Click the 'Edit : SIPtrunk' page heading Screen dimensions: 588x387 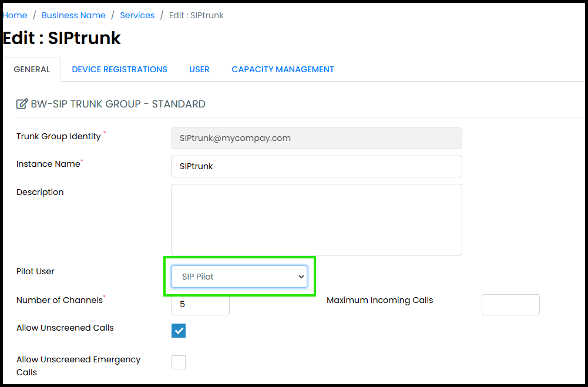(x=62, y=38)
